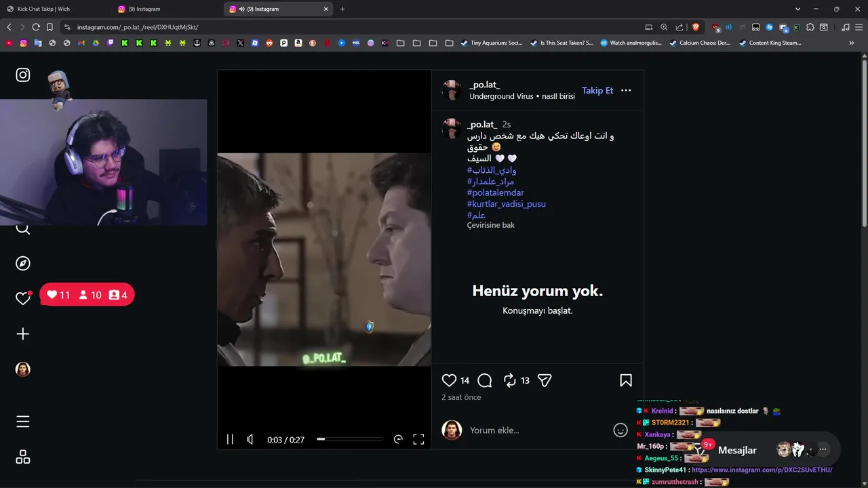Open the Extensions puzzle icon
Screen dimensions: 868x488
pos(810,27)
